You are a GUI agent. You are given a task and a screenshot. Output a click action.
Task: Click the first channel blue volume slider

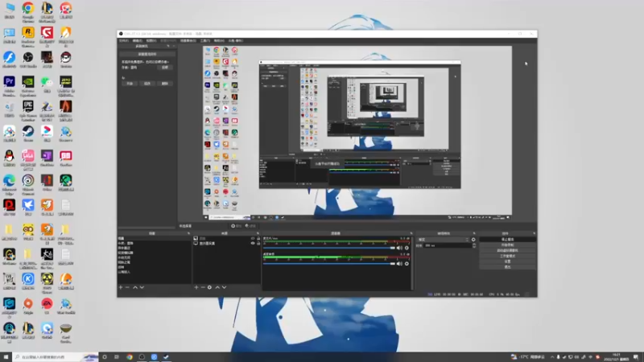tap(329, 248)
